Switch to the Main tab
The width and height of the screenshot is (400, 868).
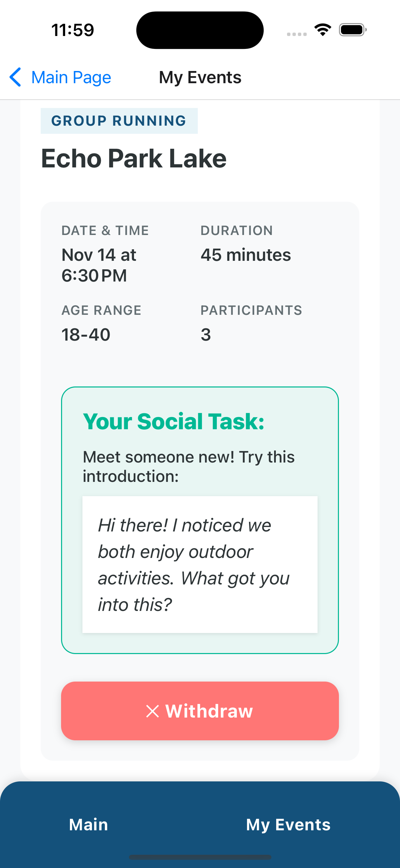point(89,825)
